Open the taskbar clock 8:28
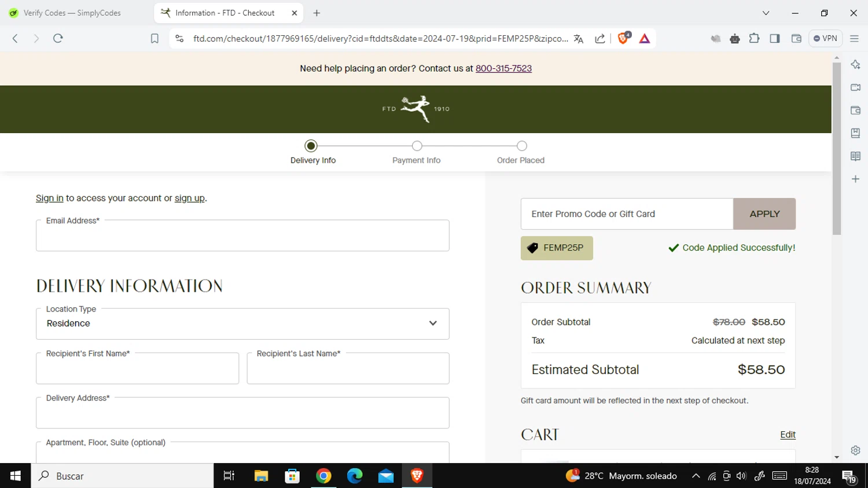 pyautogui.click(x=812, y=476)
